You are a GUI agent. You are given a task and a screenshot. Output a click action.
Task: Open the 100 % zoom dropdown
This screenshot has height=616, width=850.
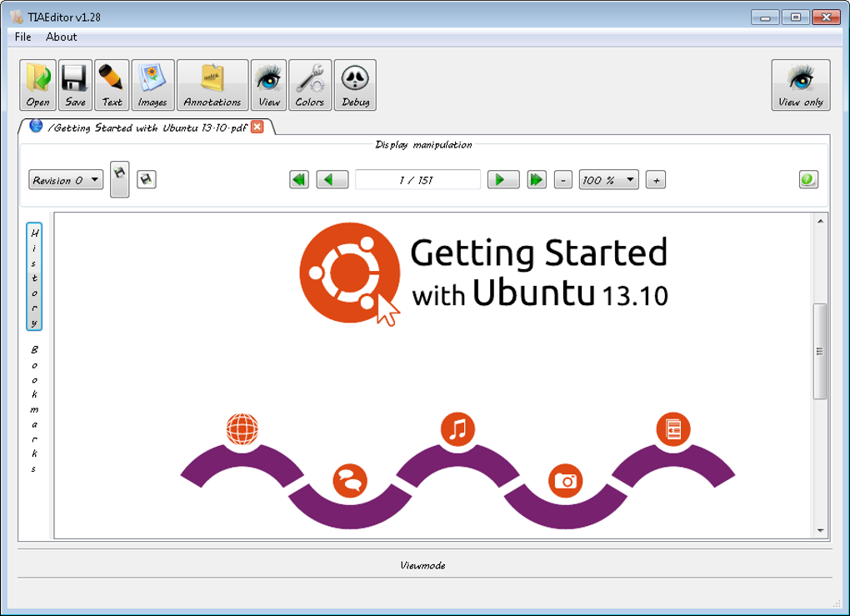click(609, 180)
